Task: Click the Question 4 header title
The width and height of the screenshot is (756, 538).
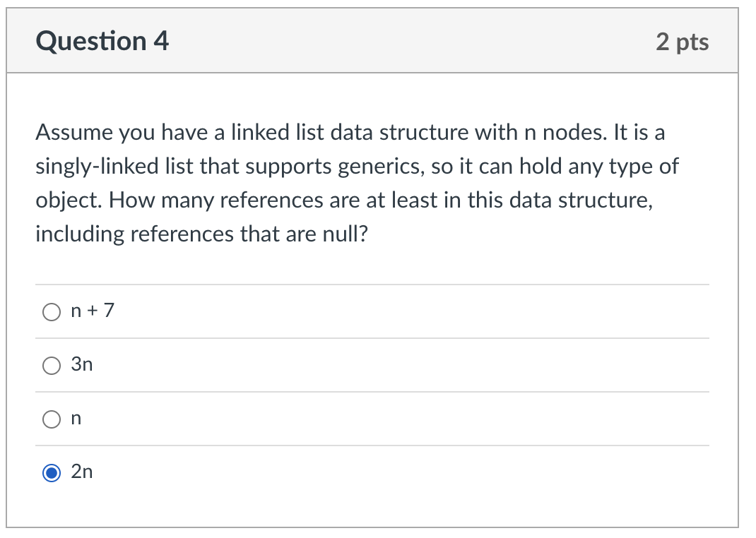Action: 101,41
